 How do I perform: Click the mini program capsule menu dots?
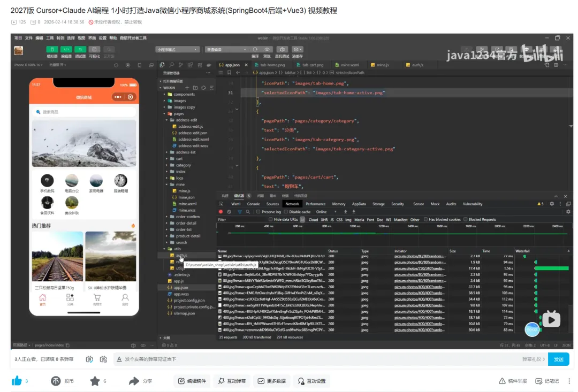coord(118,97)
